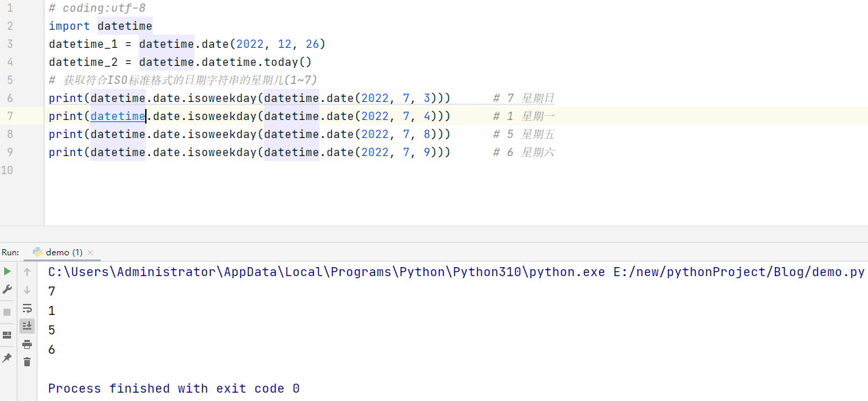Toggle soft-wrap in console output
The image size is (868, 401).
[27, 308]
